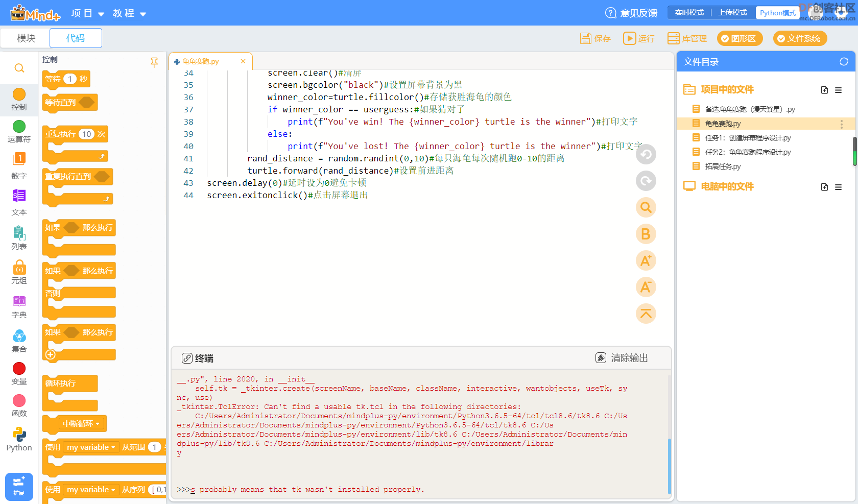Open the menu for 项目中的文件

(x=838, y=90)
